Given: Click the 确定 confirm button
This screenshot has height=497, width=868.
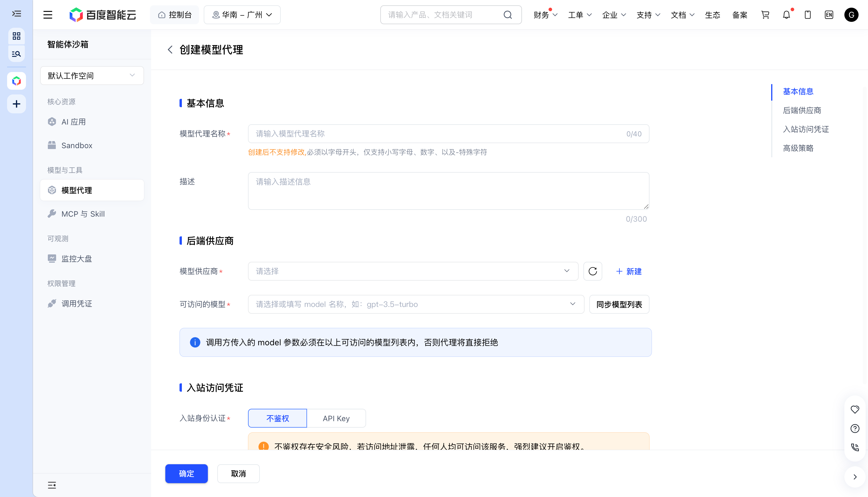Looking at the screenshot, I should [186, 473].
